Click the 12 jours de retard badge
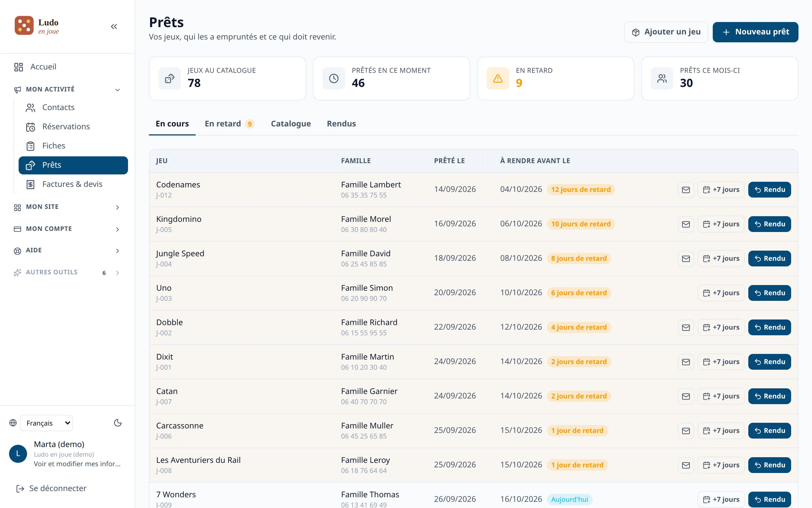The height and width of the screenshot is (508, 812). (581, 190)
